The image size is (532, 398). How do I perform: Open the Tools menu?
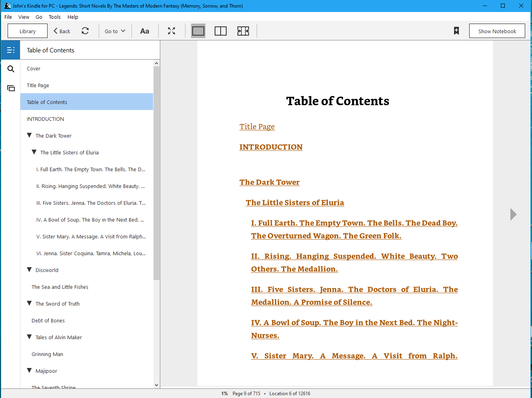(x=55, y=17)
